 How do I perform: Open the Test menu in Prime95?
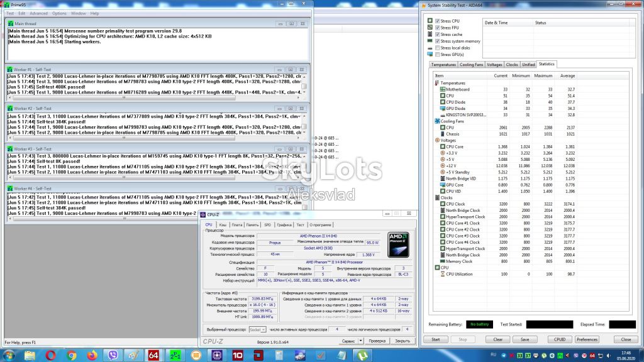click(x=10, y=14)
